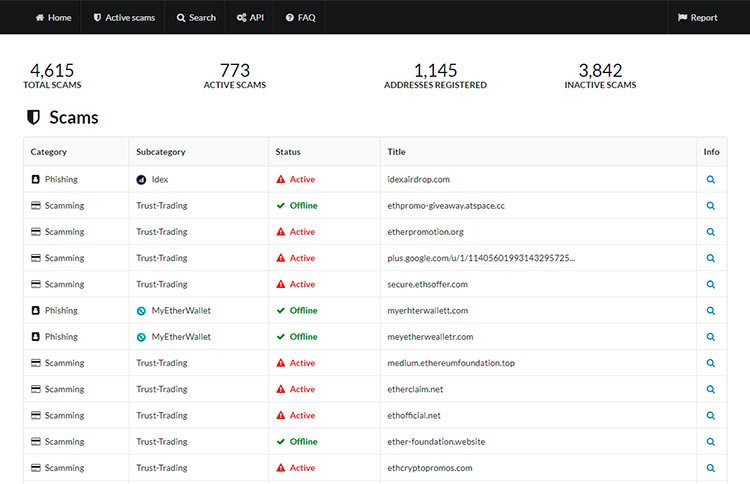Click the ether-foundation.website title

436,442
